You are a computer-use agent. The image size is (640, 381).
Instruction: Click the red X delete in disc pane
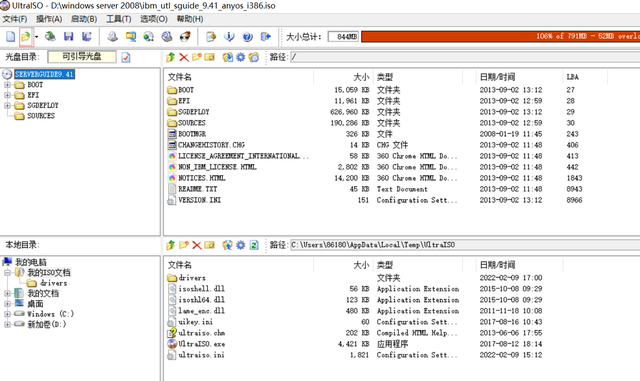pos(184,57)
